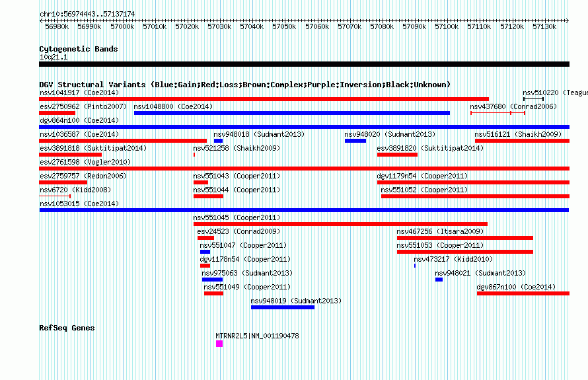Image resolution: width=588 pixels, height=380 pixels.
Task: Click the esv3891818 (Suktitipat2014) label
Action: pos(93,148)
